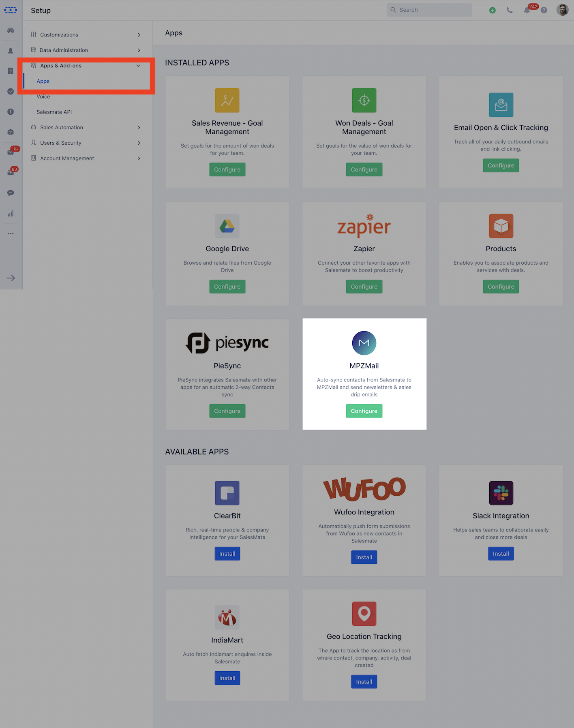Viewport: 574px width, 728px height.
Task: Click the PieSync logo
Action: (x=227, y=343)
